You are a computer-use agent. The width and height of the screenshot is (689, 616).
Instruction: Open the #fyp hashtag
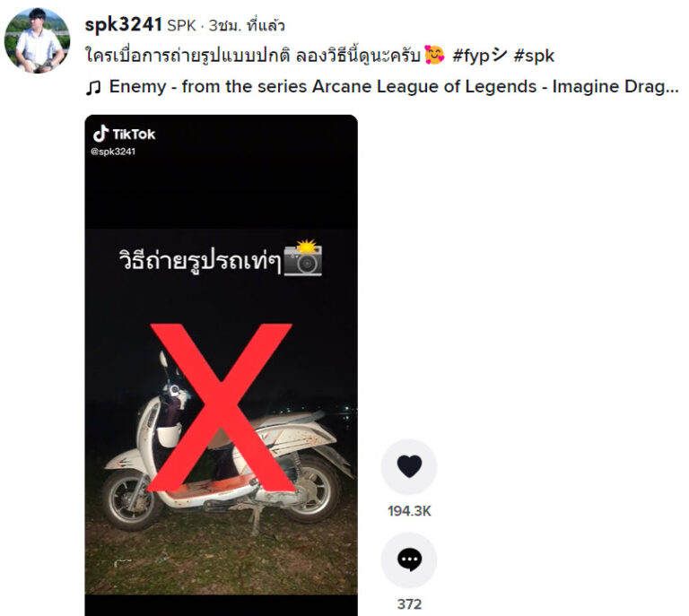(x=479, y=56)
